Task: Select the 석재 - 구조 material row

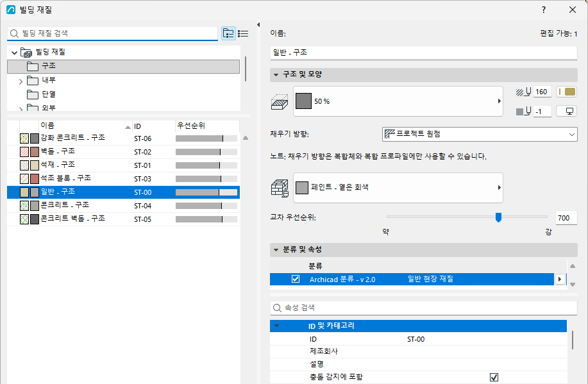Action: pos(123,165)
